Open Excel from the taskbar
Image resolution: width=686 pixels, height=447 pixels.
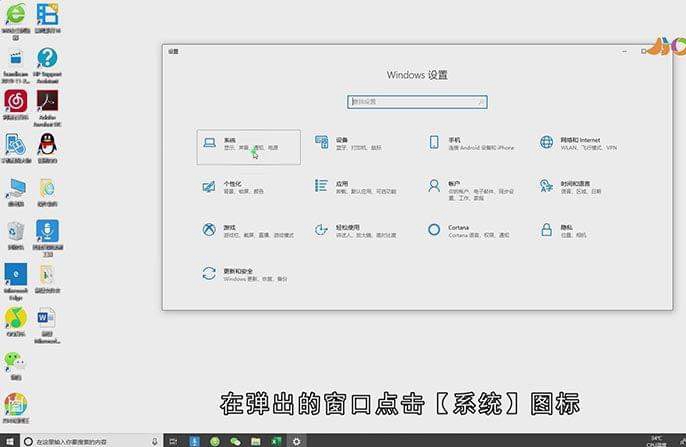click(276, 441)
